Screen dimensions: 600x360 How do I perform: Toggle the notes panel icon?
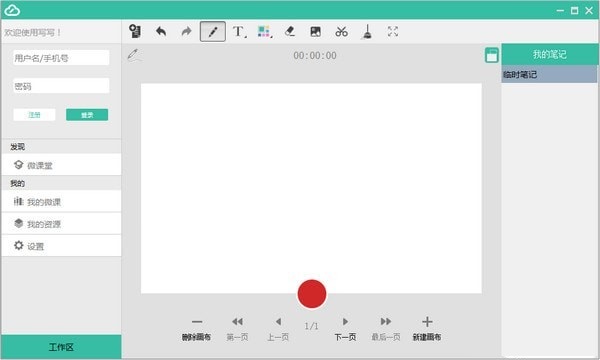pyautogui.click(x=492, y=55)
